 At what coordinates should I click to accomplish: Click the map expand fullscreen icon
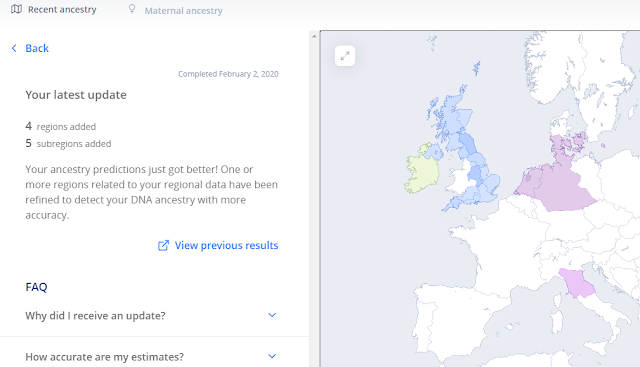pyautogui.click(x=345, y=56)
